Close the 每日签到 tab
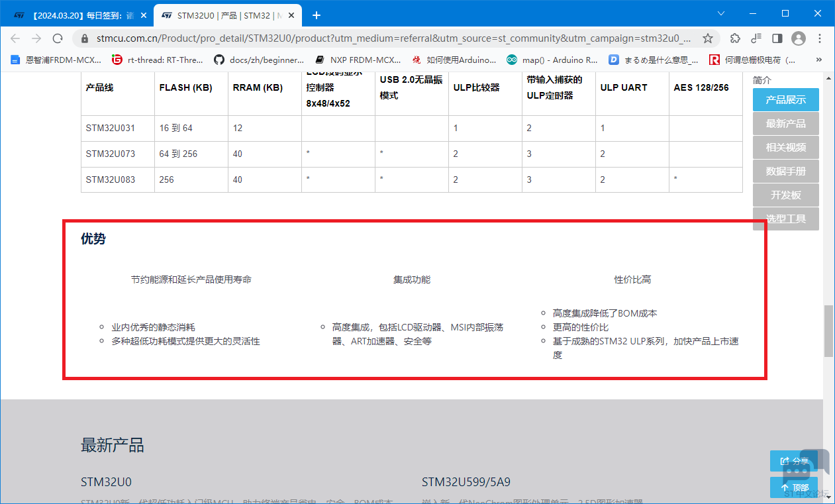The height and width of the screenshot is (504, 835). (x=144, y=15)
